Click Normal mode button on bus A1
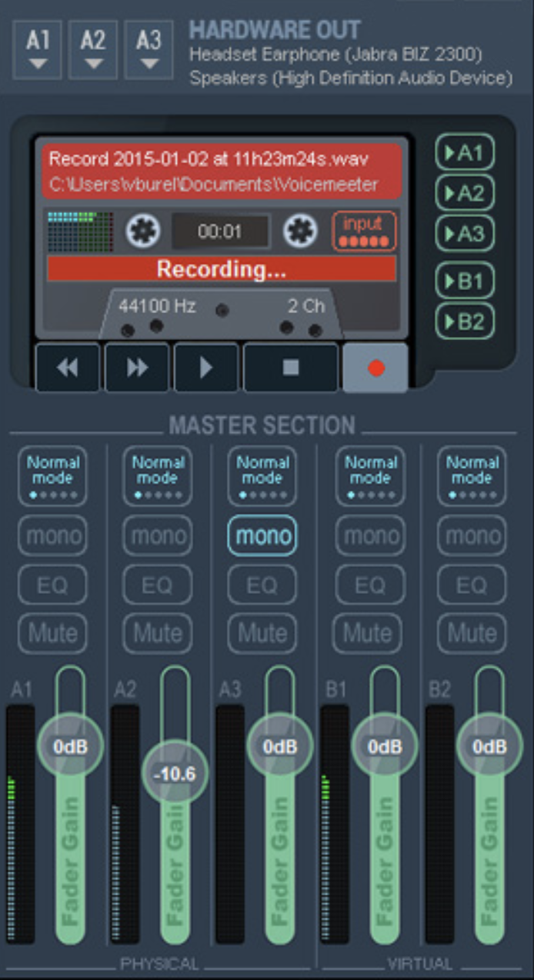 [53, 476]
